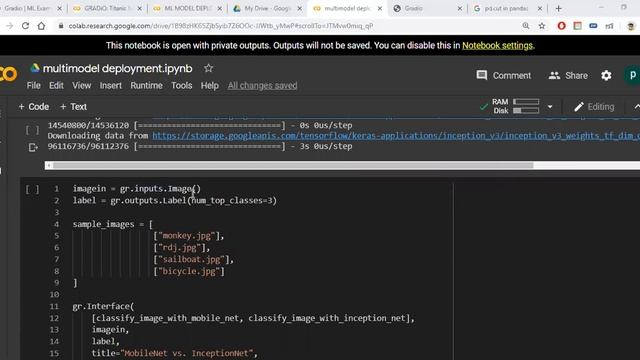Clear output icon of the download cell
This screenshot has width=640, height=360.
(x=33, y=147)
